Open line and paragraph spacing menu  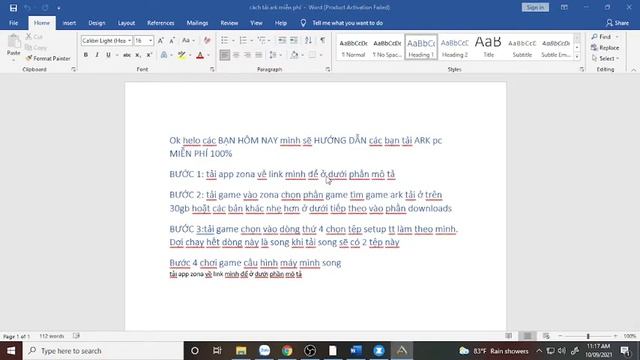[275, 55]
